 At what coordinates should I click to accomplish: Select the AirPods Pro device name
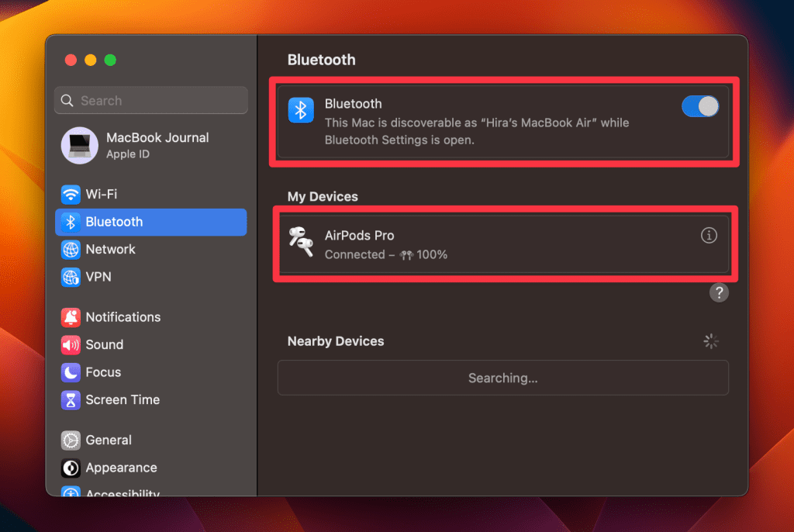(x=359, y=236)
